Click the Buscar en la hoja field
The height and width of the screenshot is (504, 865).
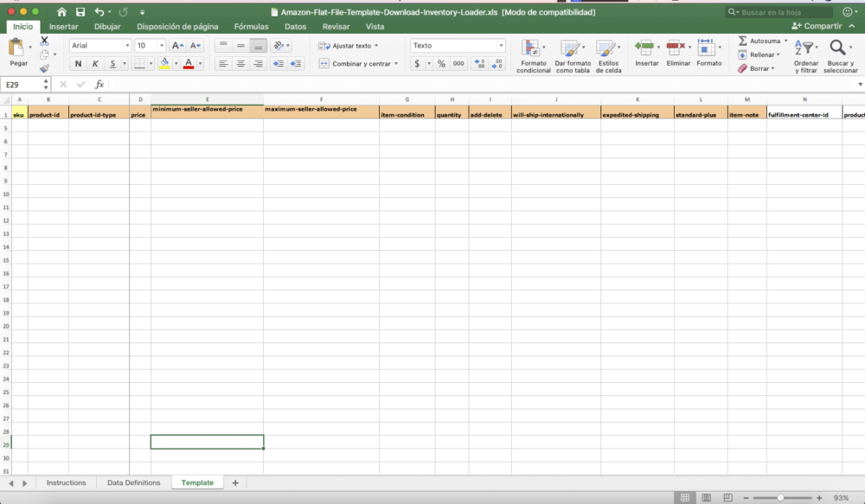tap(778, 11)
